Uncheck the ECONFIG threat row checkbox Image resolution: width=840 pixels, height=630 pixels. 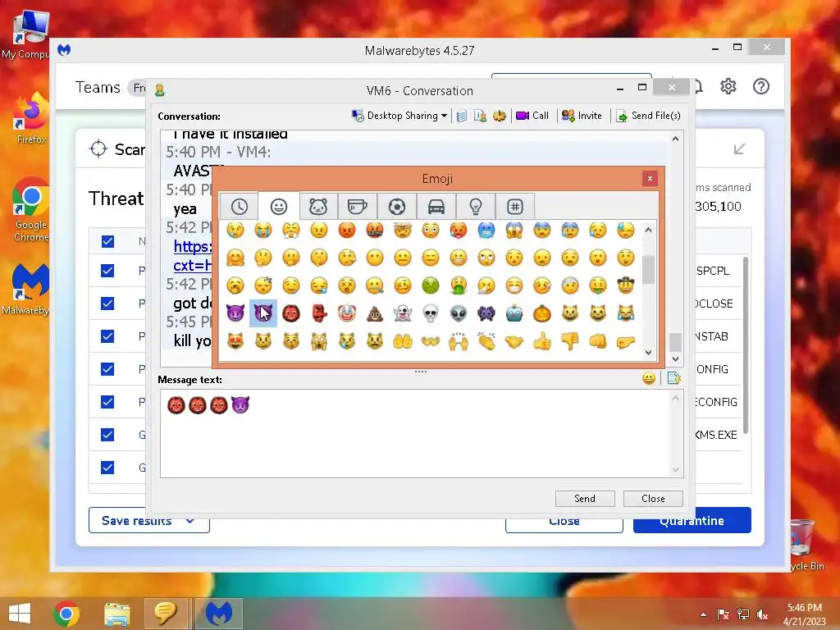click(107, 402)
